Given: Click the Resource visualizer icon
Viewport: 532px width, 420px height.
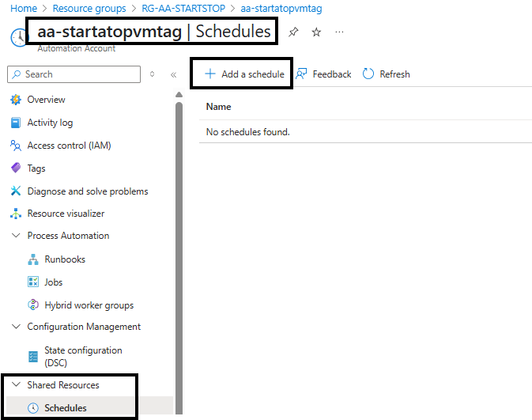Looking at the screenshot, I should pyautogui.click(x=15, y=214).
